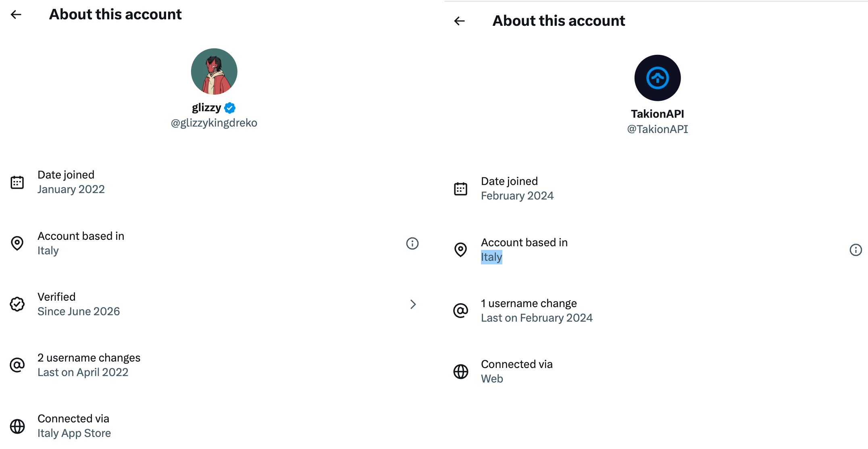The height and width of the screenshot is (449, 868).
Task: Click the Web value under Connected via
Action: tap(492, 379)
